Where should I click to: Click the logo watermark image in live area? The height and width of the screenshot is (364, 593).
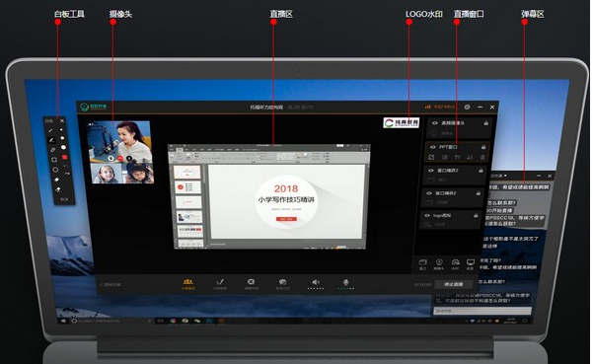coord(402,122)
